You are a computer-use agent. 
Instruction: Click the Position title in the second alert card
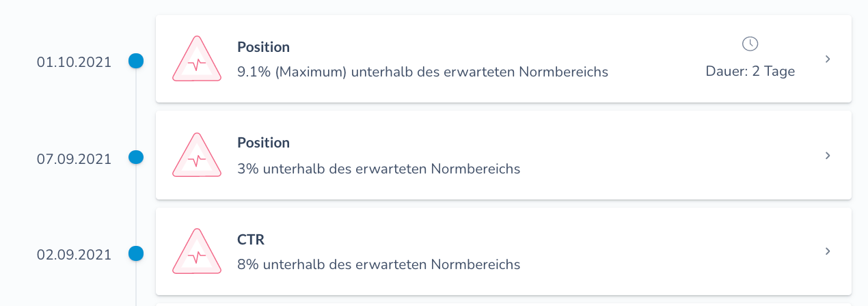264,143
